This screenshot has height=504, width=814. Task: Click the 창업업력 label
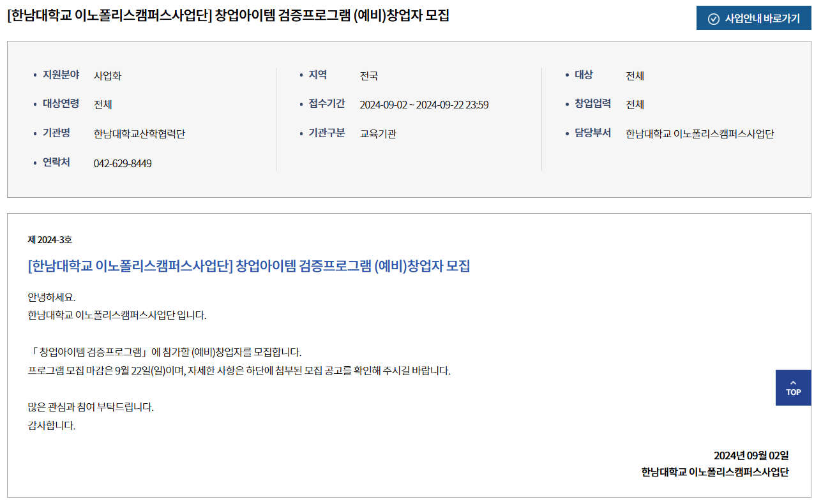(x=592, y=103)
